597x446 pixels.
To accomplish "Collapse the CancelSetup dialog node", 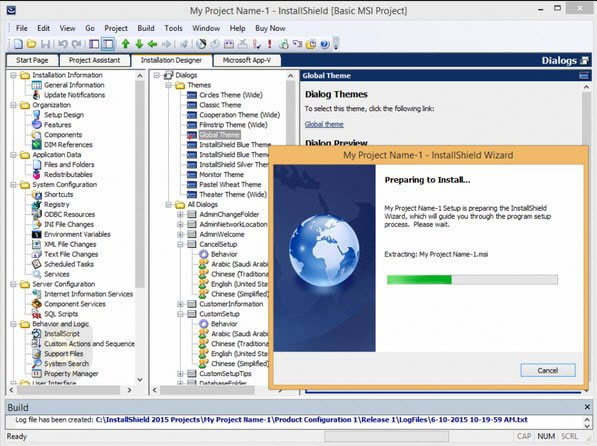I will point(180,244).
